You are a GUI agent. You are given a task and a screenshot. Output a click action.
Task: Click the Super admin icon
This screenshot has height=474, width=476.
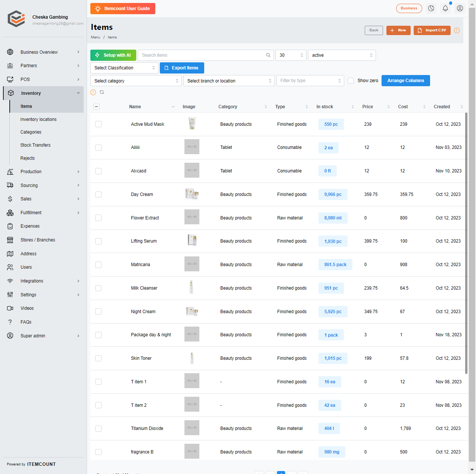click(x=10, y=336)
